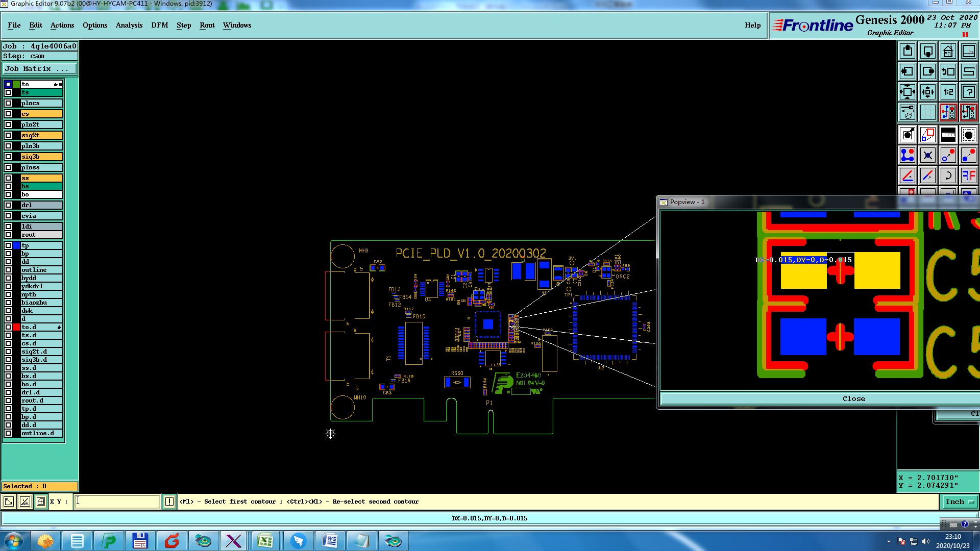Click the Job Matrix button
The height and width of the screenshot is (551, 980).
40,68
